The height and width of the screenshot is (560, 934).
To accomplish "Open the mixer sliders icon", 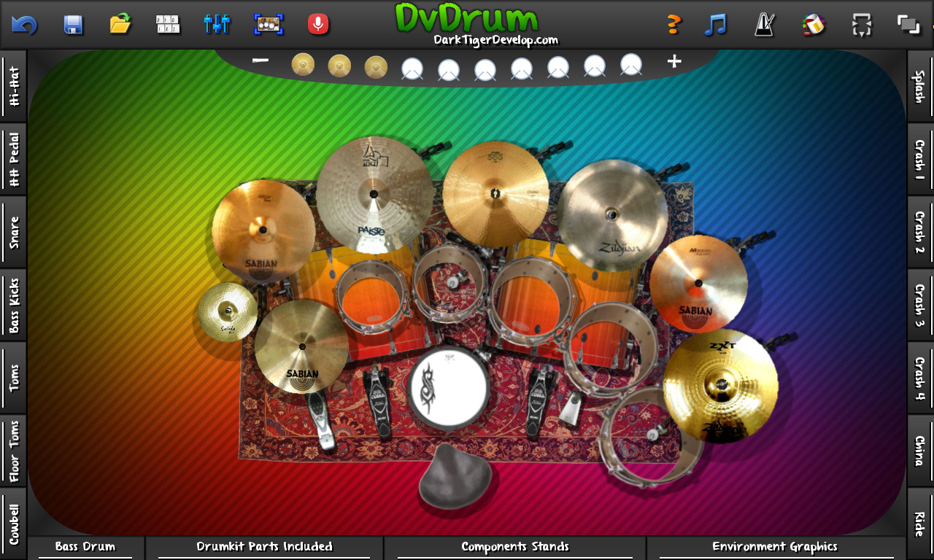I will coord(217,24).
